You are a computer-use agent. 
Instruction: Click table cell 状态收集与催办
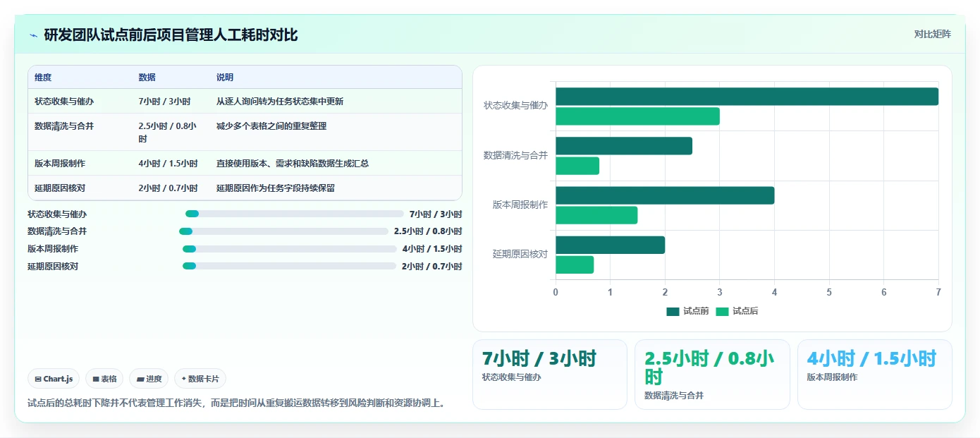64,102
